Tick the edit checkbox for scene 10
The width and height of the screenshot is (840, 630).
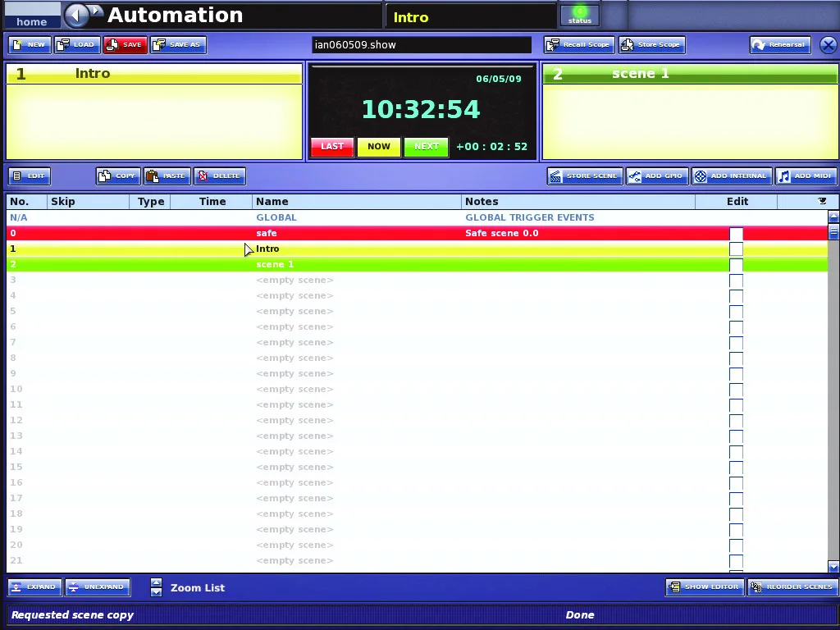coord(736,390)
